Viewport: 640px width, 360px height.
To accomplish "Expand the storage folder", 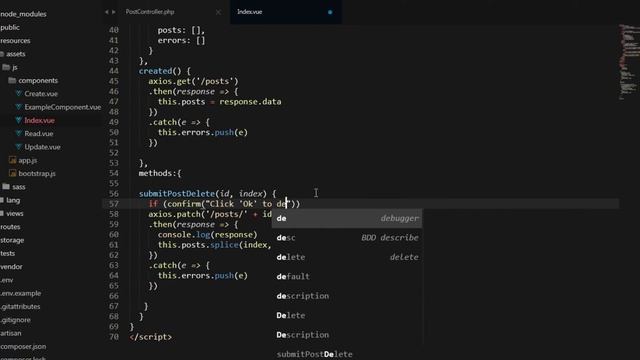I will point(12,240).
